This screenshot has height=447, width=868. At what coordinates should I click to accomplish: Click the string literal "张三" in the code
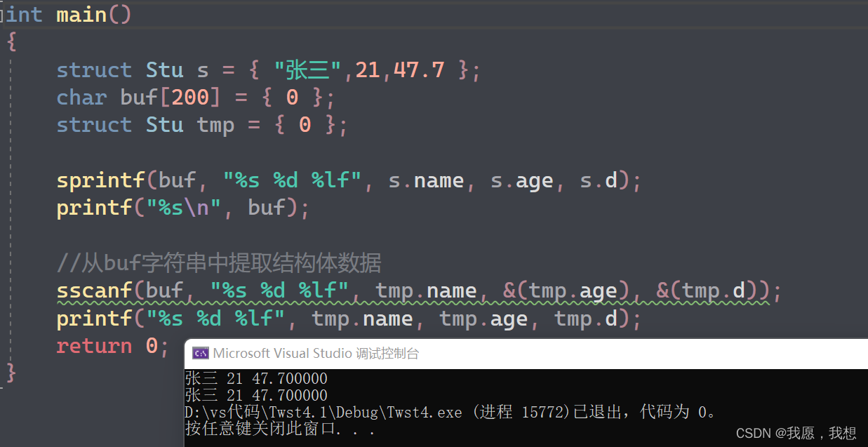(307, 69)
